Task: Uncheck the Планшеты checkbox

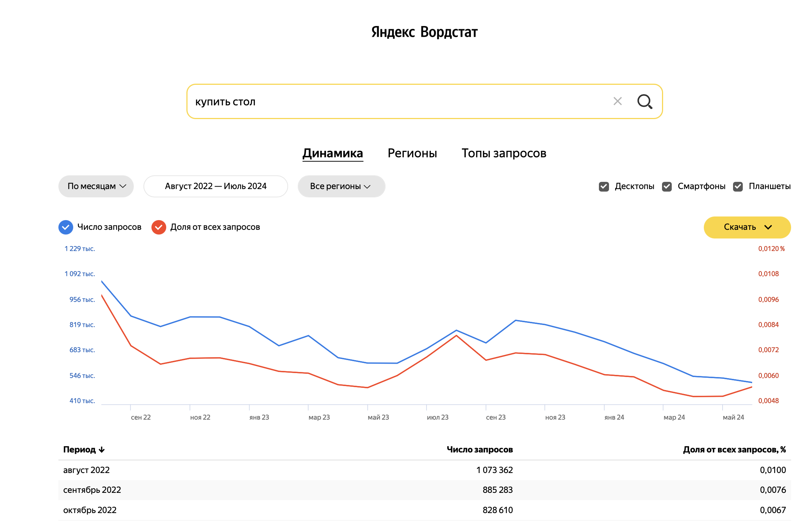Action: pyautogui.click(x=738, y=187)
